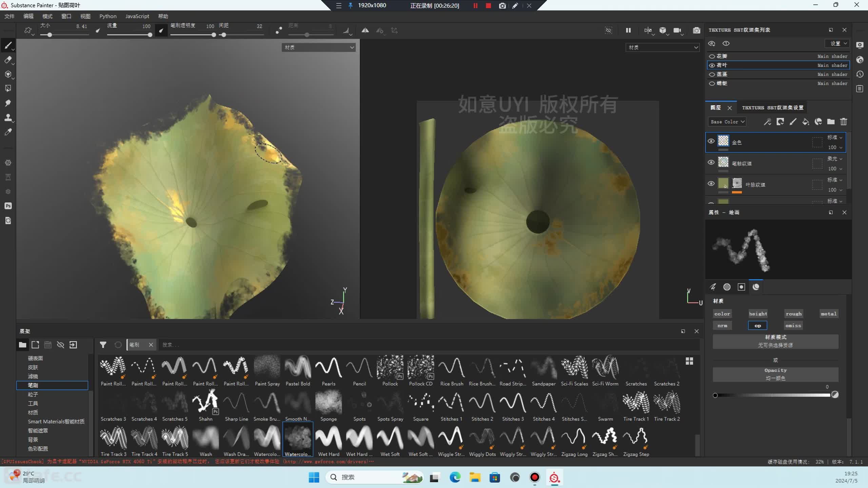Add effect with magic wand icon in layers
This screenshot has width=868, height=488.
pyautogui.click(x=767, y=122)
